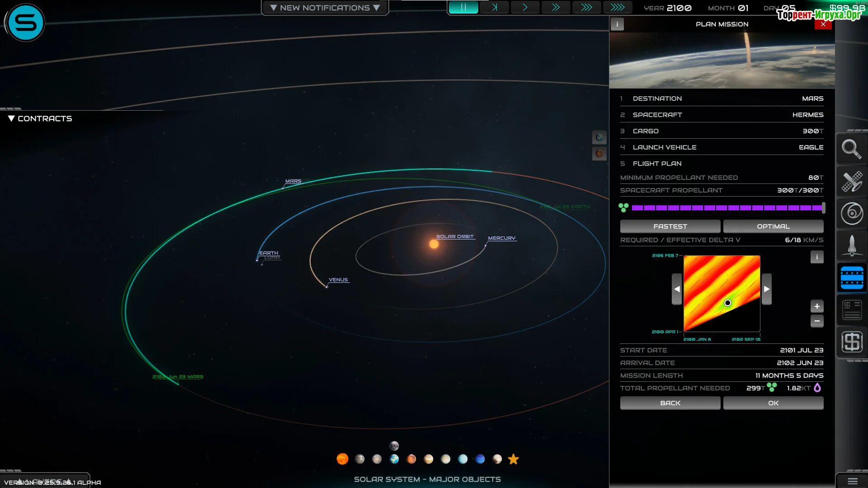
Task: Open the rocket launch vehicle icon
Action: point(852,246)
